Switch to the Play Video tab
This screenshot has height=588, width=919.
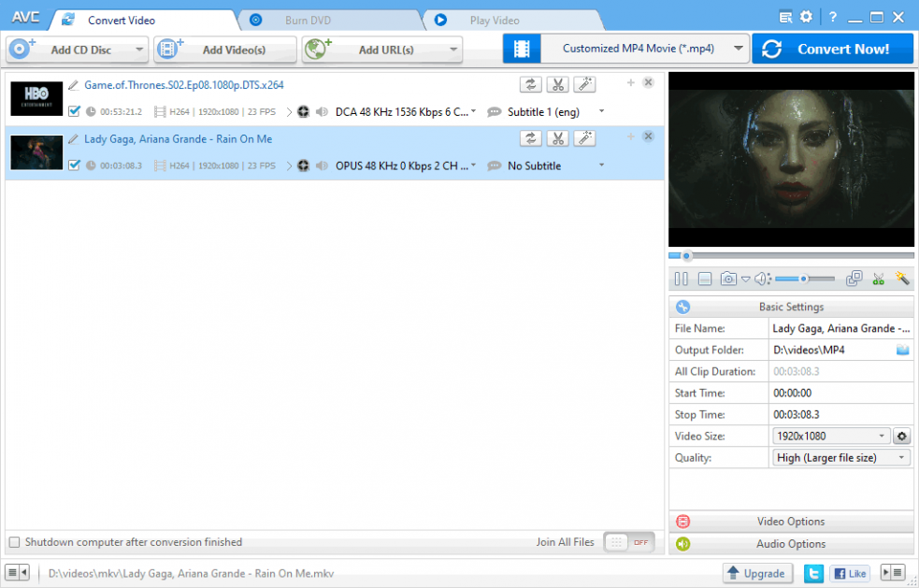(x=494, y=20)
